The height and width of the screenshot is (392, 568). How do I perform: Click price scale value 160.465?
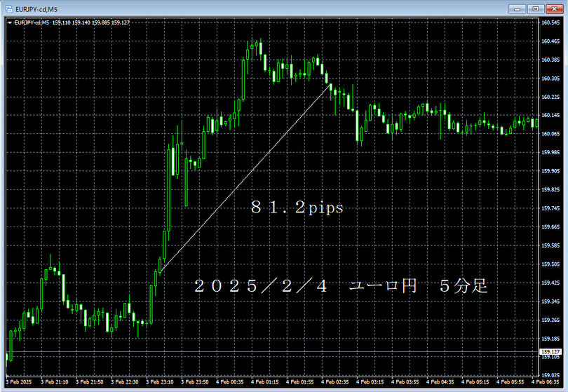(550, 41)
